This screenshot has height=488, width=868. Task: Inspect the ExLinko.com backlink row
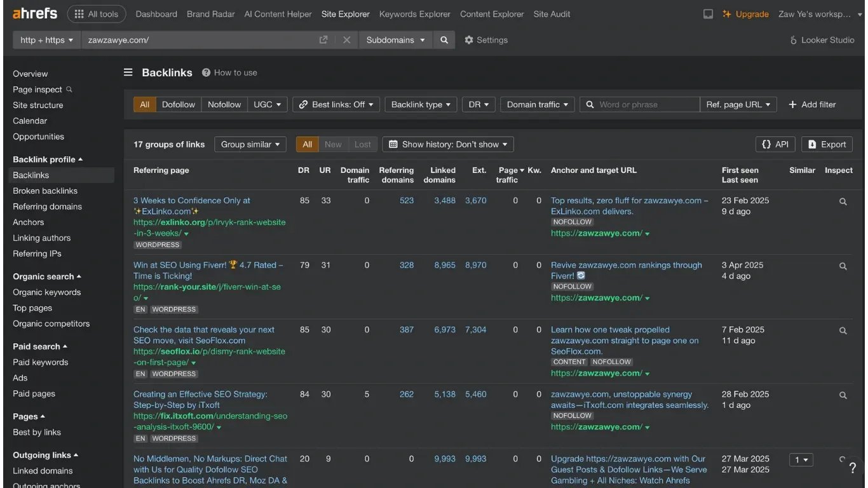[843, 201]
